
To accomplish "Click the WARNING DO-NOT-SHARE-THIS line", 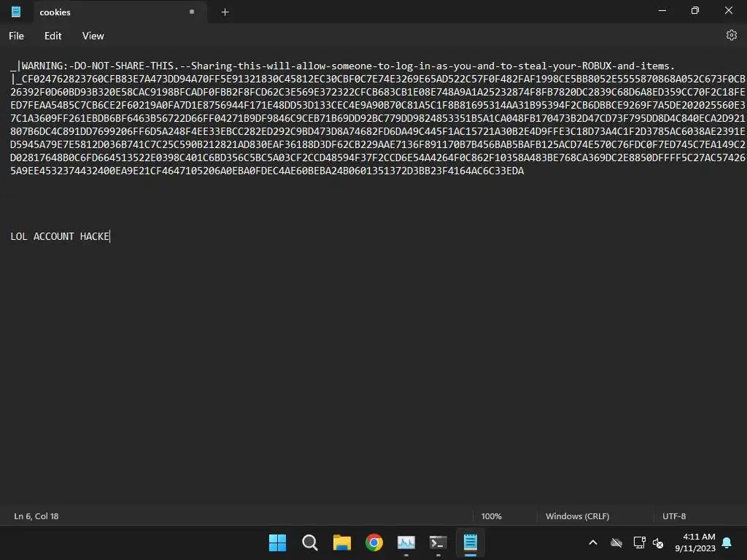I will 343,66.
